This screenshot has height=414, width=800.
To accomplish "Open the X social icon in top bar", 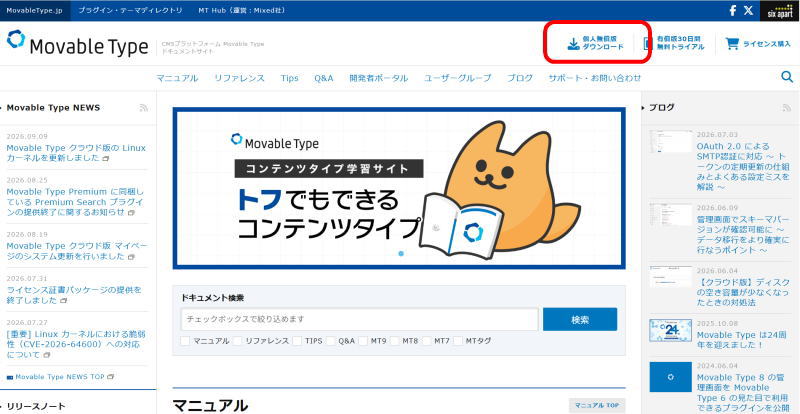I will click(x=748, y=10).
